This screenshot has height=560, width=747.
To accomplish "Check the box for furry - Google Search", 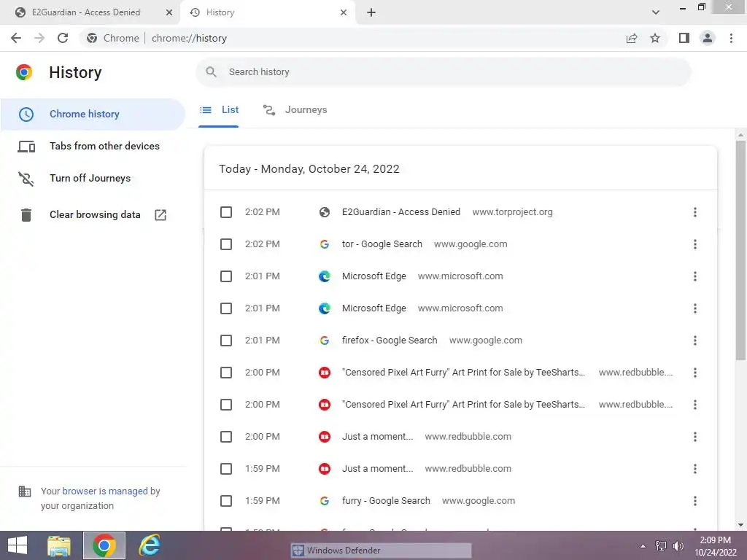I will click(226, 501).
